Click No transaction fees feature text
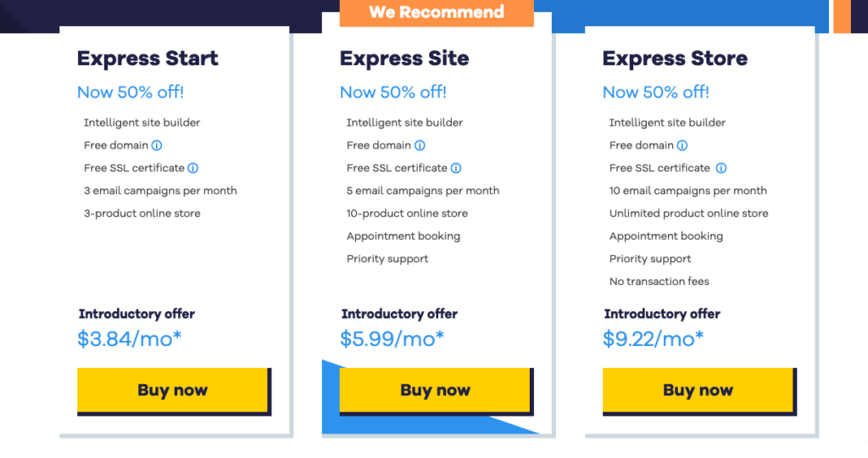The width and height of the screenshot is (868, 458). [659, 282]
